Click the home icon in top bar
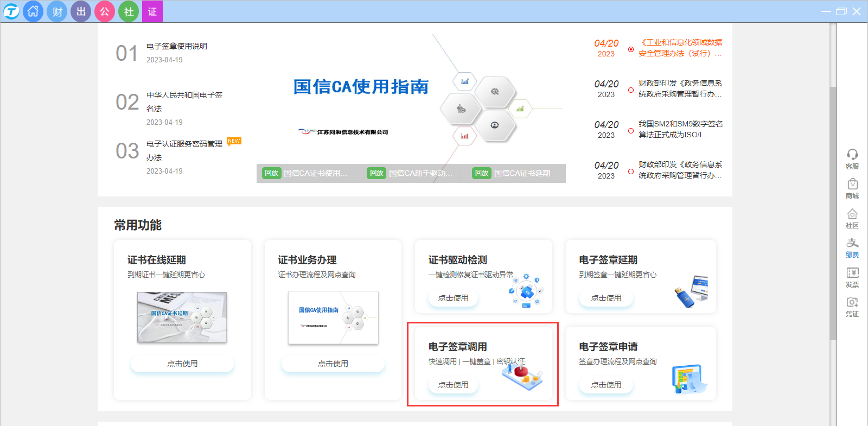868x426 pixels. [x=33, y=11]
